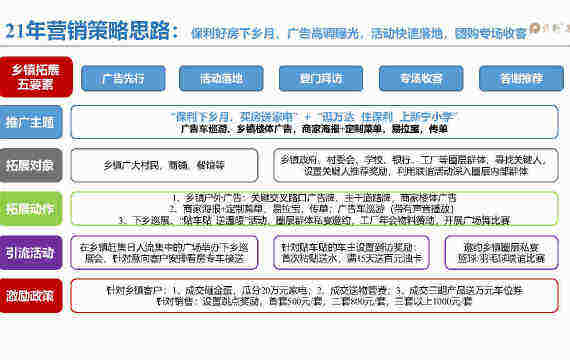Click the purple box starting 邀约乡镇圈层

coord(501,252)
